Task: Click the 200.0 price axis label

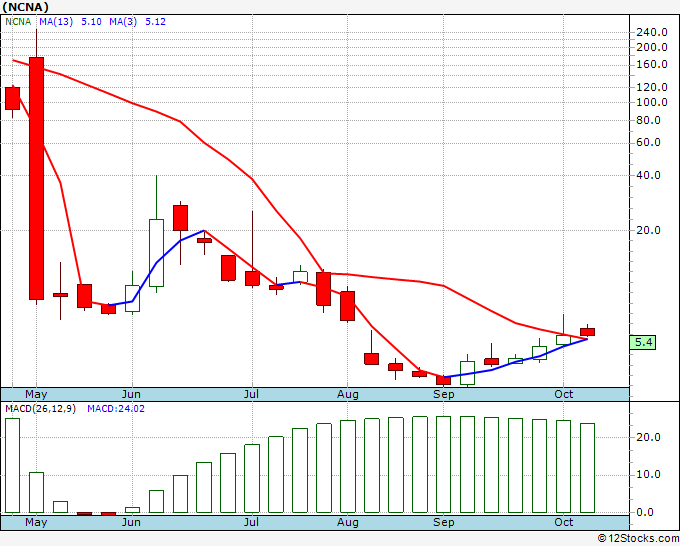Action: (x=651, y=47)
